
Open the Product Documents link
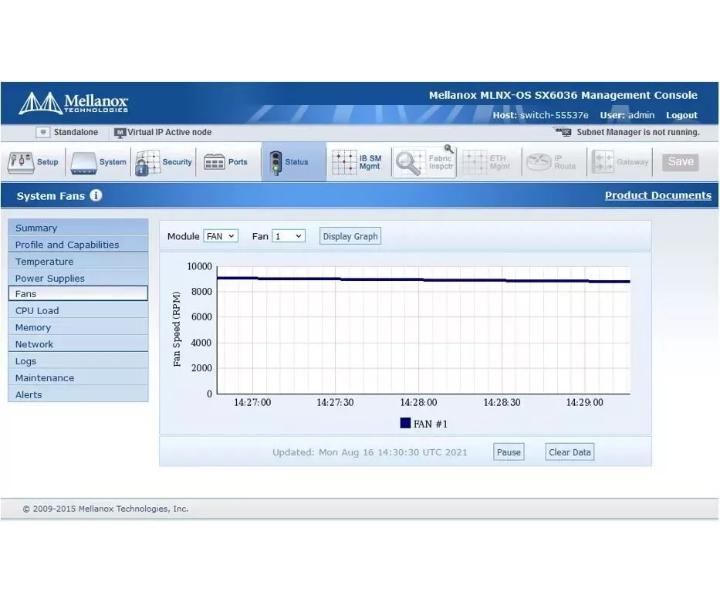(x=658, y=196)
